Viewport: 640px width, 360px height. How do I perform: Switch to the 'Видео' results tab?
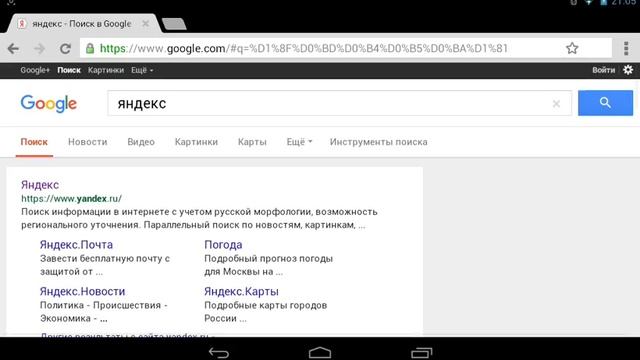click(141, 142)
